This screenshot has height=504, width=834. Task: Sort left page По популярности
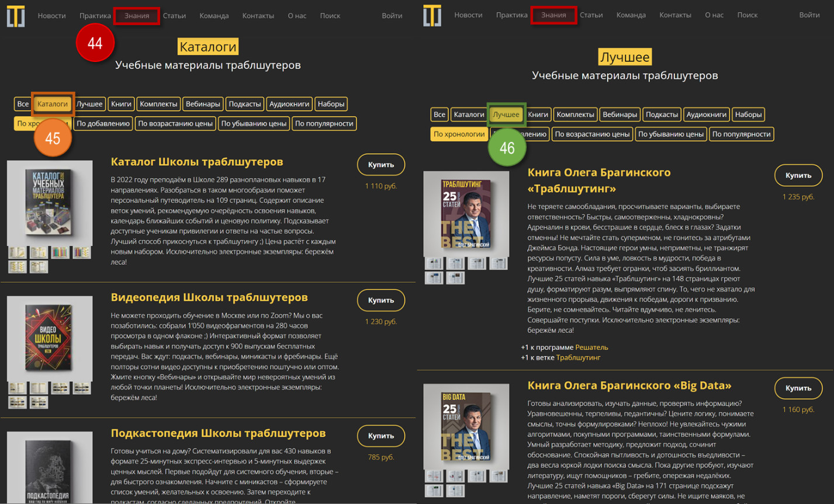[324, 123]
